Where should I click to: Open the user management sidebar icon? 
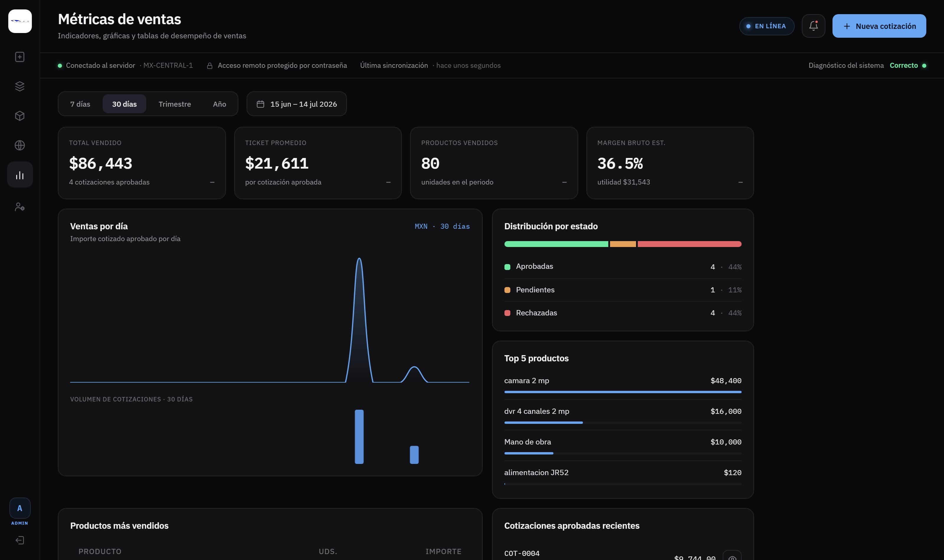point(20,207)
